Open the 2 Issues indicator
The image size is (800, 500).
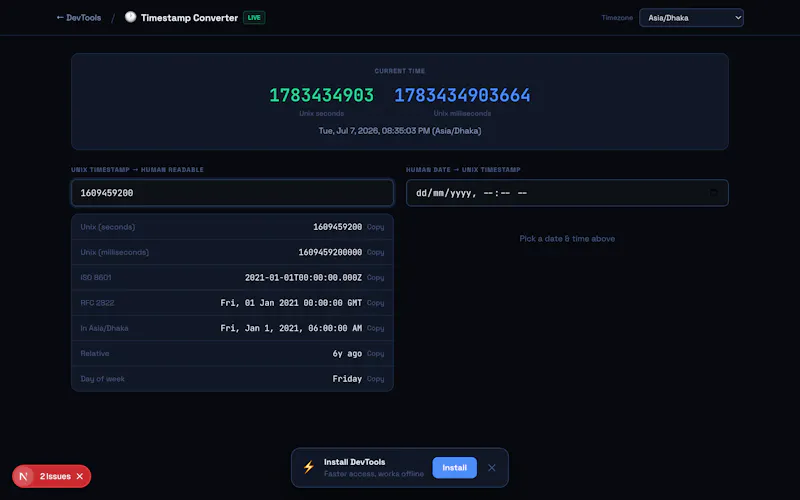[x=55, y=477]
